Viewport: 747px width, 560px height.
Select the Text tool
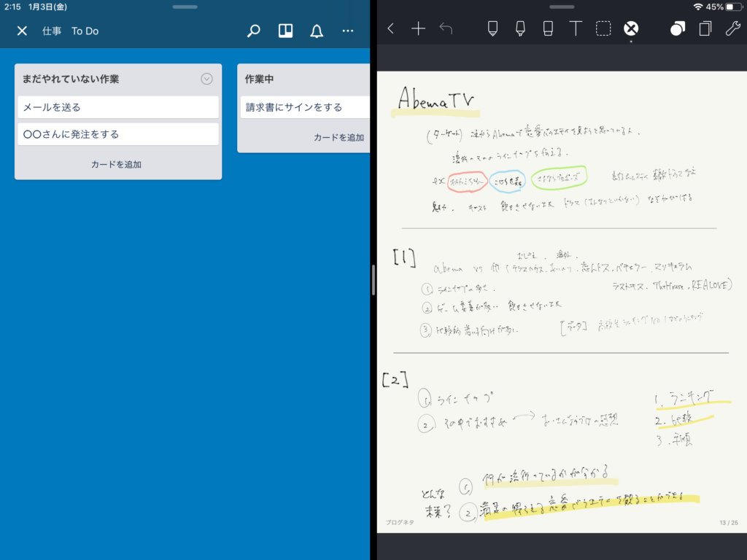(576, 28)
